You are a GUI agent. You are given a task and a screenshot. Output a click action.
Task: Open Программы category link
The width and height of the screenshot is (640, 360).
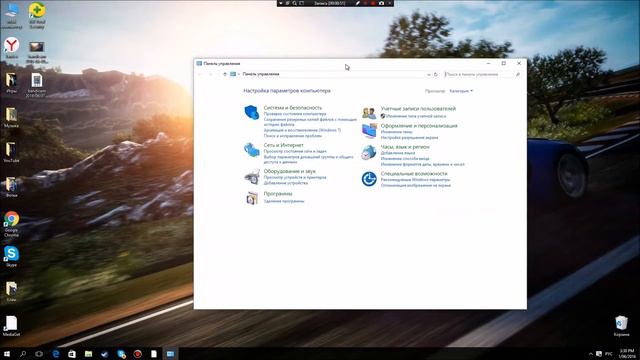click(x=278, y=194)
